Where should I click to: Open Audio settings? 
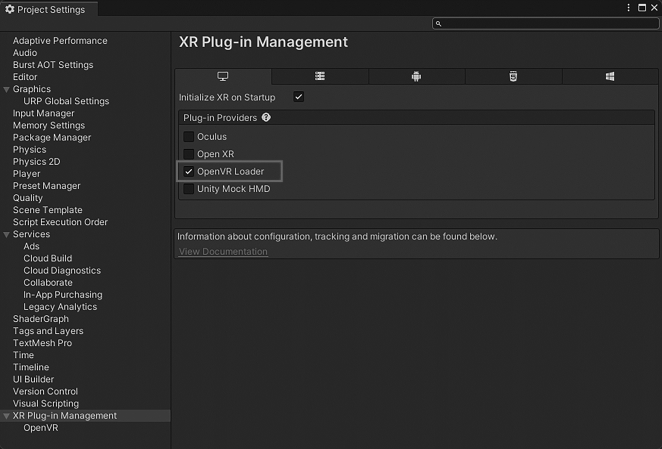(x=25, y=53)
